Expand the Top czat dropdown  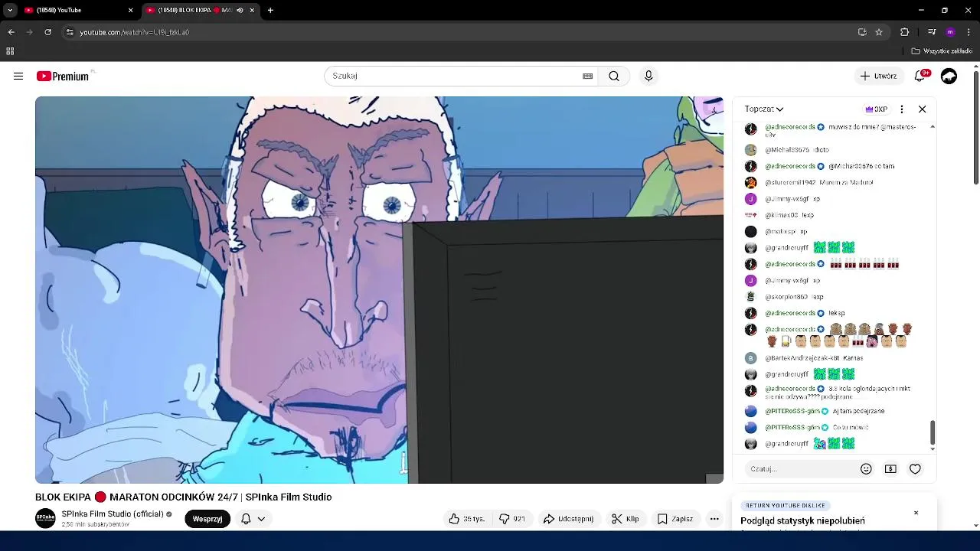[764, 109]
